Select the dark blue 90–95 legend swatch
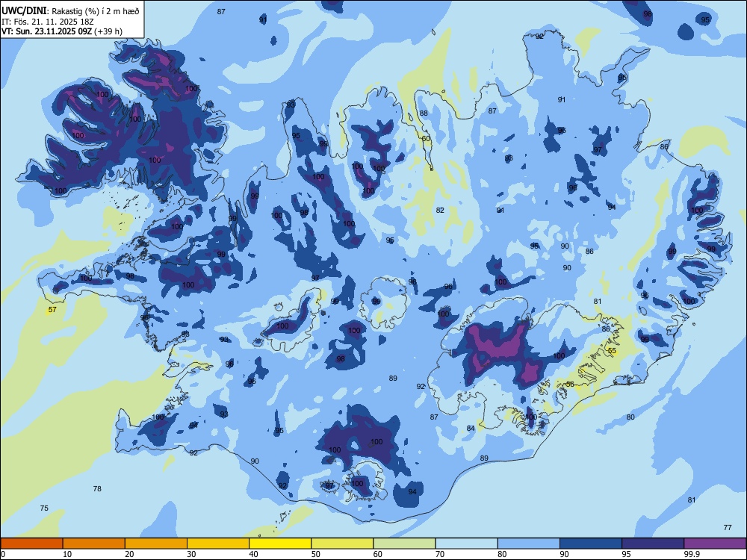This screenshot has width=747, height=560. point(591,544)
